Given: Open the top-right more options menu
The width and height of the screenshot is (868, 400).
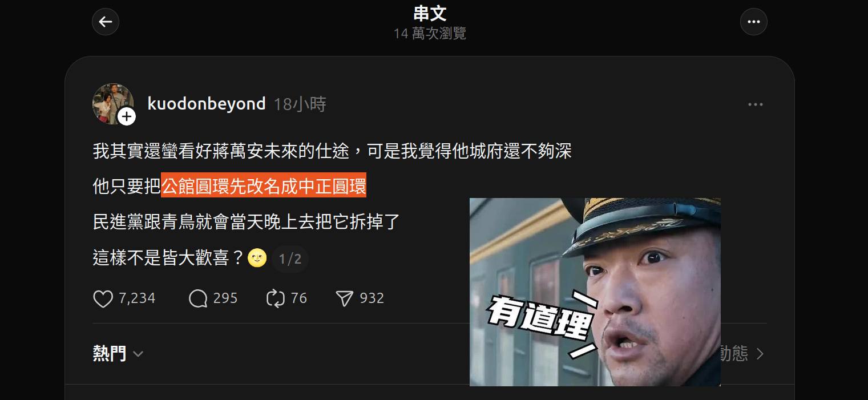Looking at the screenshot, I should pyautogui.click(x=753, y=22).
